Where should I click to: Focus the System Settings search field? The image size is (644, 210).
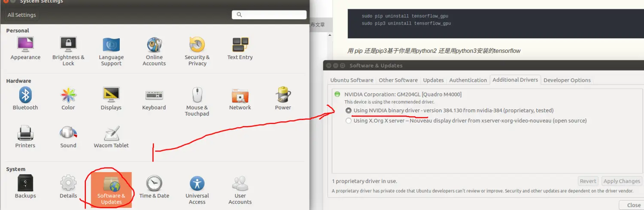click(x=269, y=15)
